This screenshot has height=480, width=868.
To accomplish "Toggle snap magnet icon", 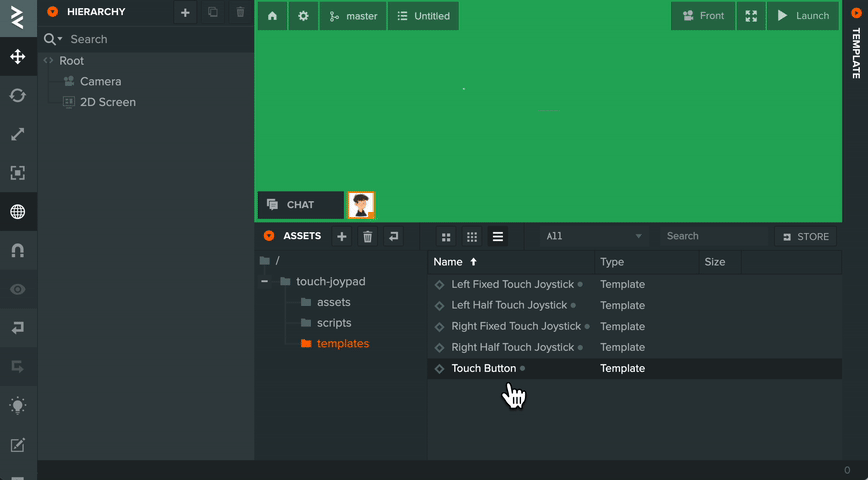I will click(x=18, y=250).
